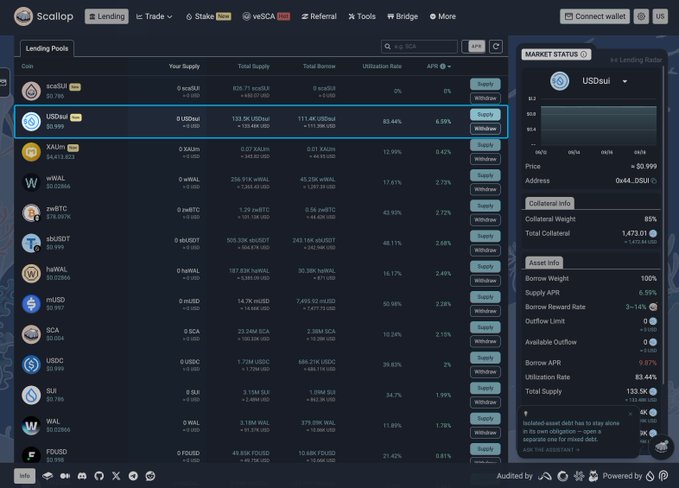
Task: Go to Stake page
Action: 208,16
